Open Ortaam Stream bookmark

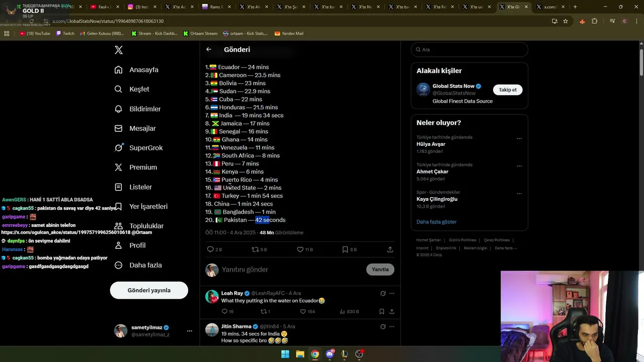tap(200, 34)
